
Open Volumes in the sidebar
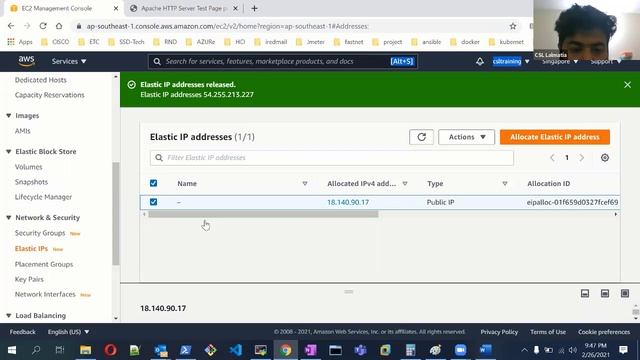click(x=29, y=167)
